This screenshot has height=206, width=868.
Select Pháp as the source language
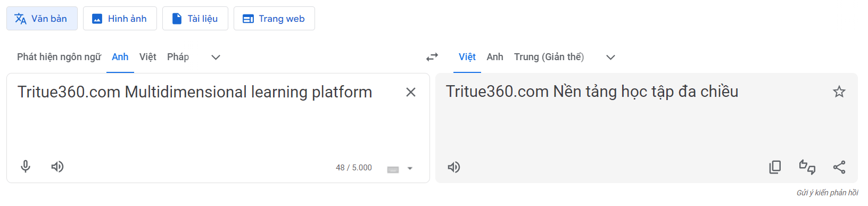tap(178, 57)
